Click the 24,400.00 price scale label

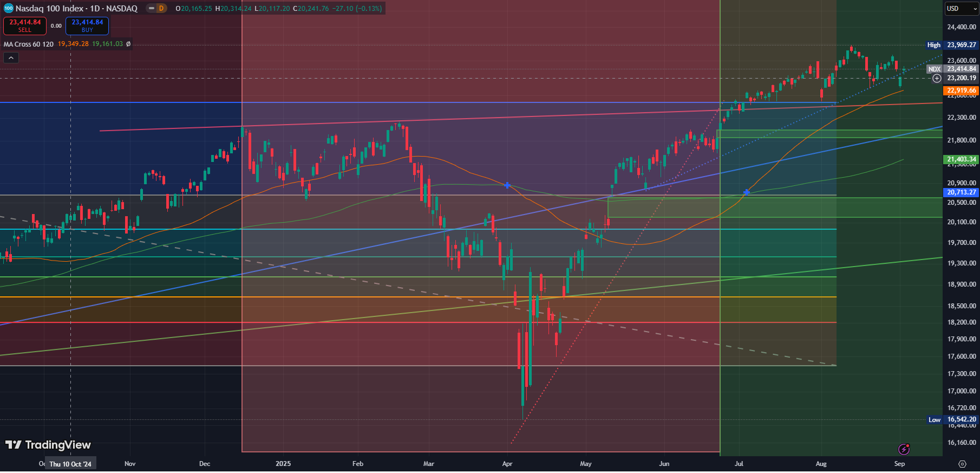tap(962, 27)
